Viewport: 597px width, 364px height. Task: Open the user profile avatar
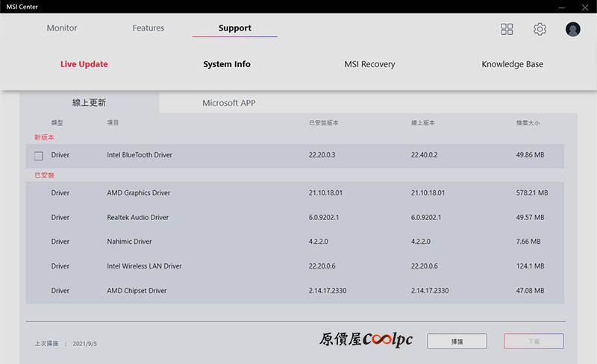pyautogui.click(x=572, y=29)
